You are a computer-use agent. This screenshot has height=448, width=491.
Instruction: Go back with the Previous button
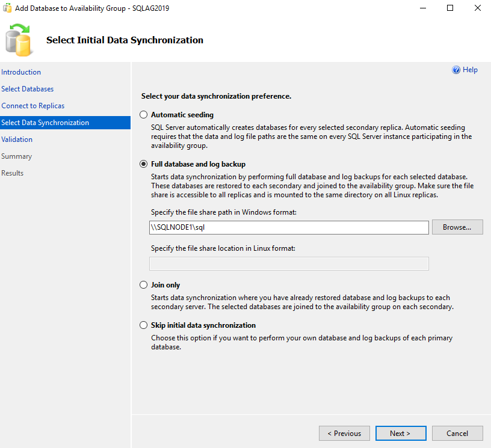tap(344, 434)
